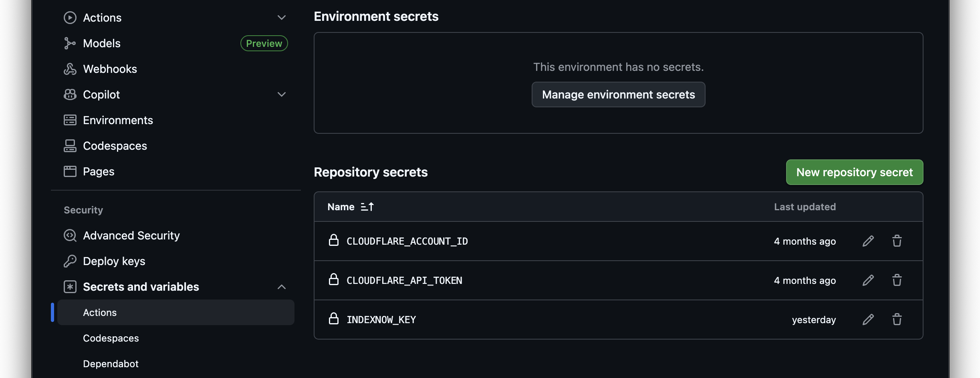Click the Actions play icon in sidebar

coord(70,17)
